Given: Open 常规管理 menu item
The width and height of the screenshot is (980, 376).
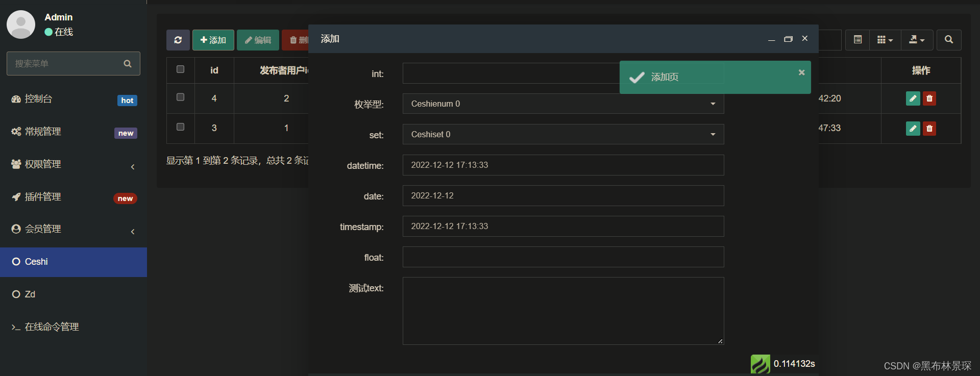Looking at the screenshot, I should click(73, 132).
